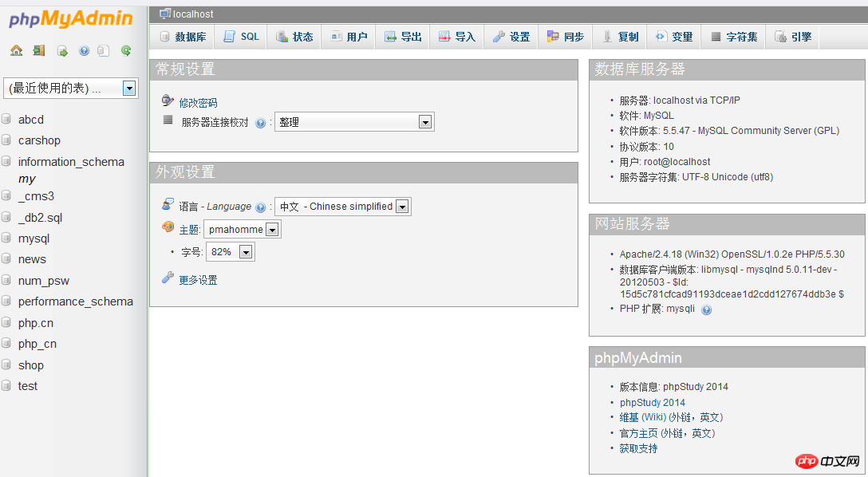868x477 pixels.
Task: Open the language dropdown showing Chinese simplified
Action: tap(343, 207)
